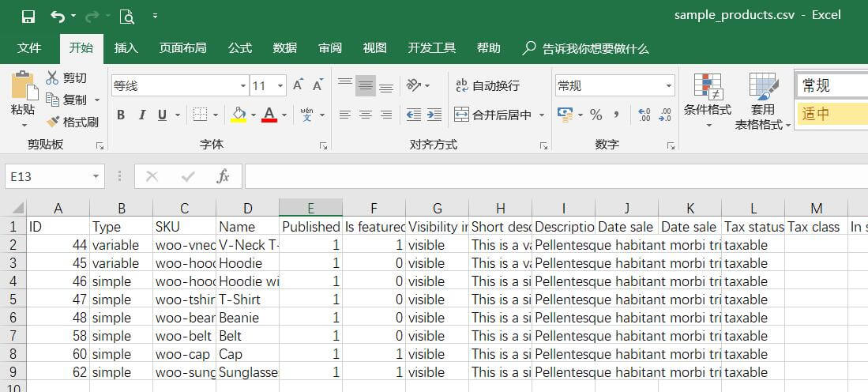The image size is (868, 392).
Task: Click the Name Box showing E13
Action: click(x=47, y=176)
